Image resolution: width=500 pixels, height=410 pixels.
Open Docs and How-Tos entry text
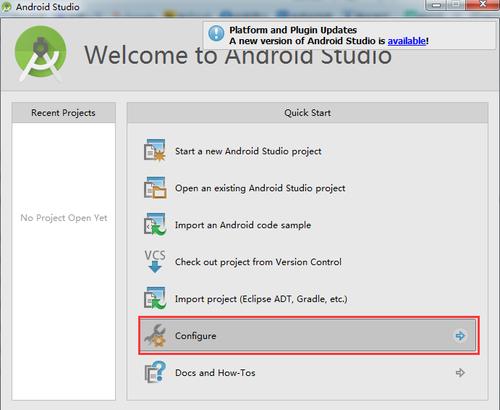click(215, 373)
